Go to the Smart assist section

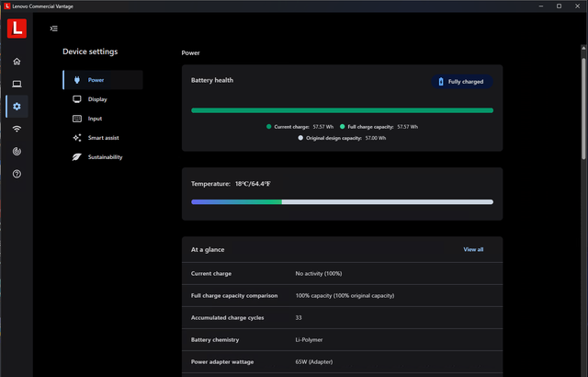[103, 138]
